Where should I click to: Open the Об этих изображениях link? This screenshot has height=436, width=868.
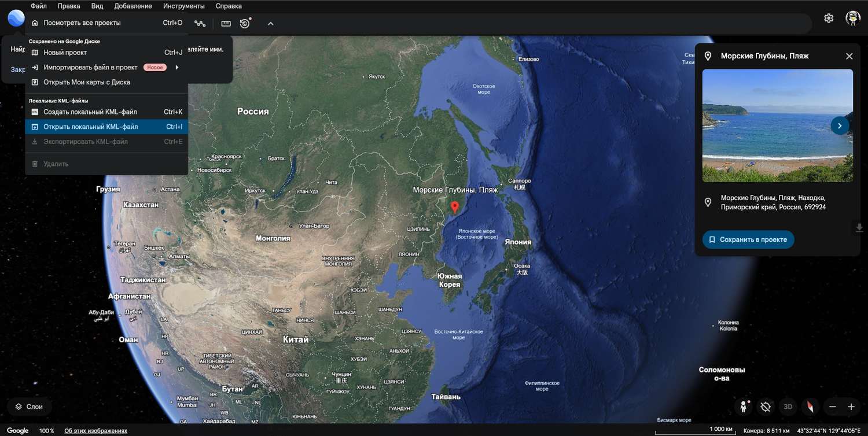click(95, 431)
